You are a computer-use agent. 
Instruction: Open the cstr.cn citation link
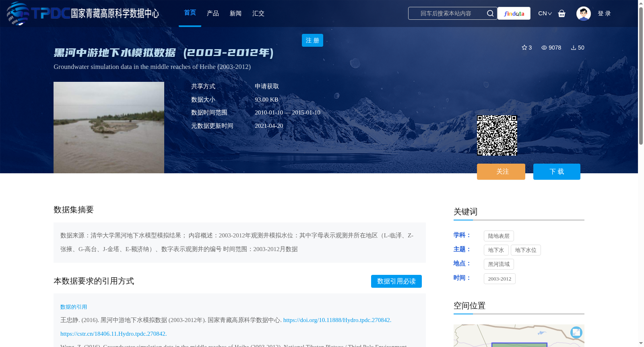[x=114, y=334]
